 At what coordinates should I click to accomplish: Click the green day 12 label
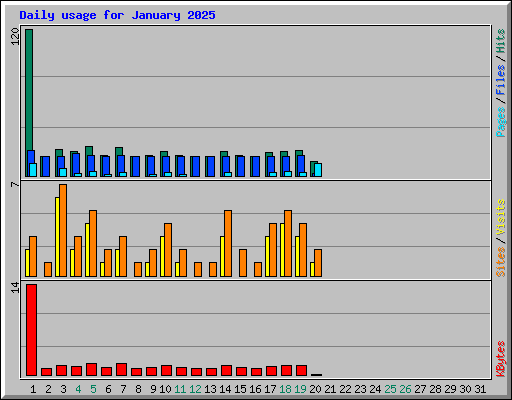[195, 389]
